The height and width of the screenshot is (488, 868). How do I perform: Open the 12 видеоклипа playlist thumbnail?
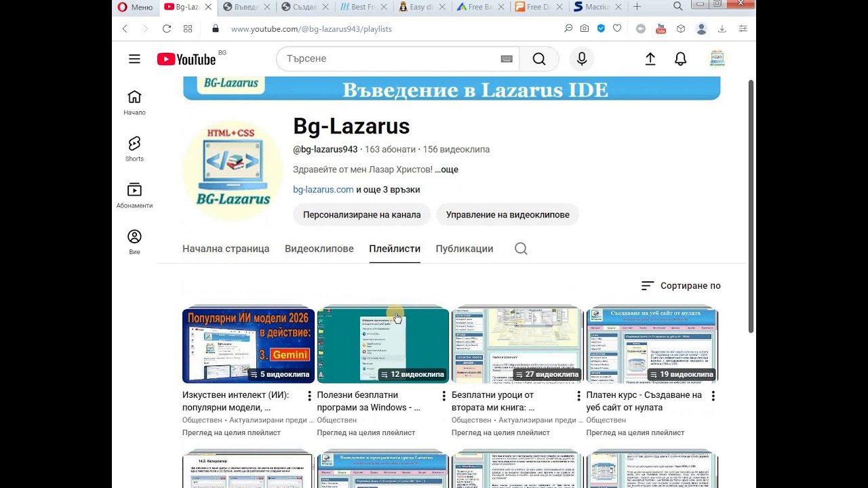tap(383, 346)
